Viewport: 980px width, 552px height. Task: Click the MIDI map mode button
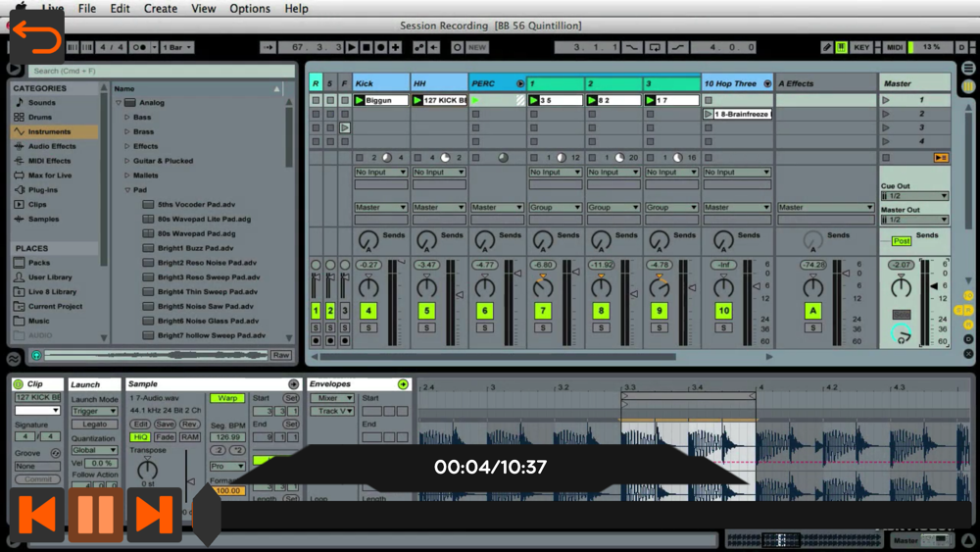point(895,47)
